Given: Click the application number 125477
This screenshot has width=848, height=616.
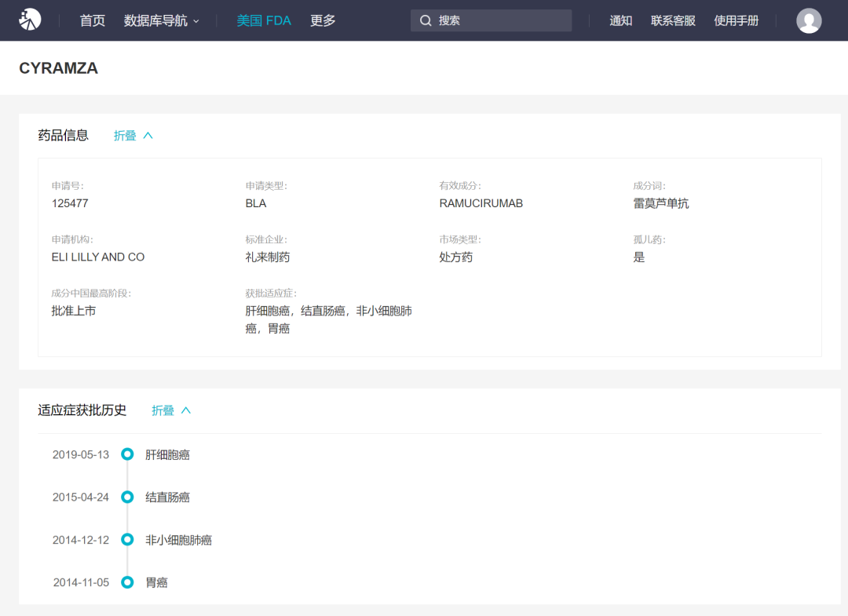Looking at the screenshot, I should [70, 203].
